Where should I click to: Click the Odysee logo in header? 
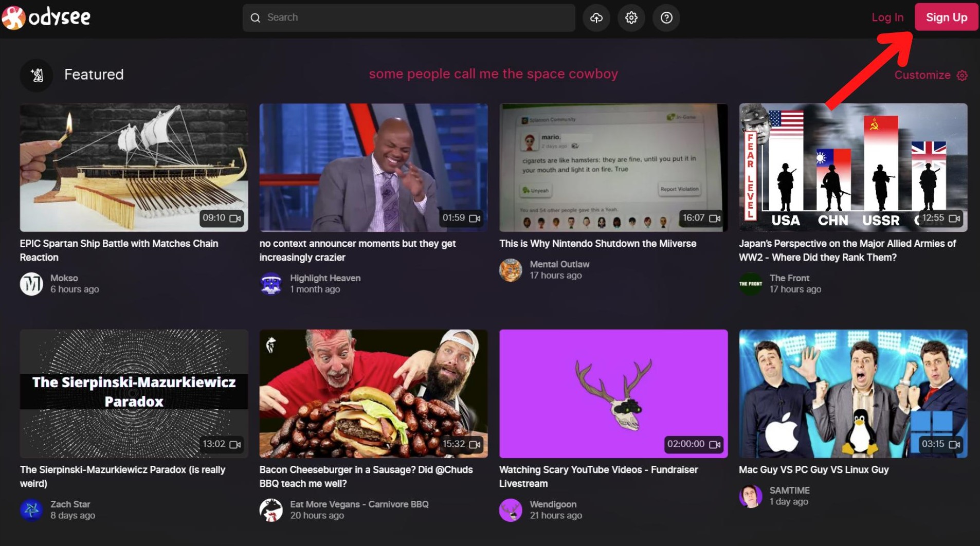pyautogui.click(x=46, y=18)
